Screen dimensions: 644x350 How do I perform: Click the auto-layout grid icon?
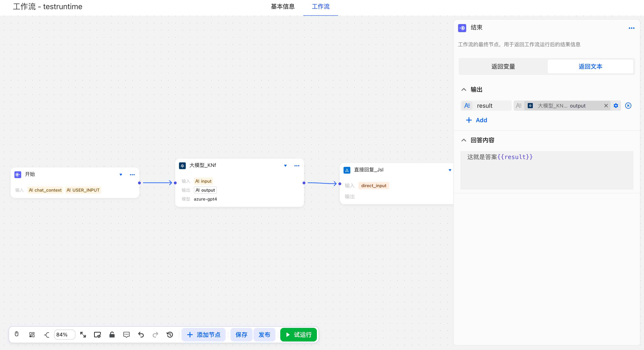[x=32, y=334]
